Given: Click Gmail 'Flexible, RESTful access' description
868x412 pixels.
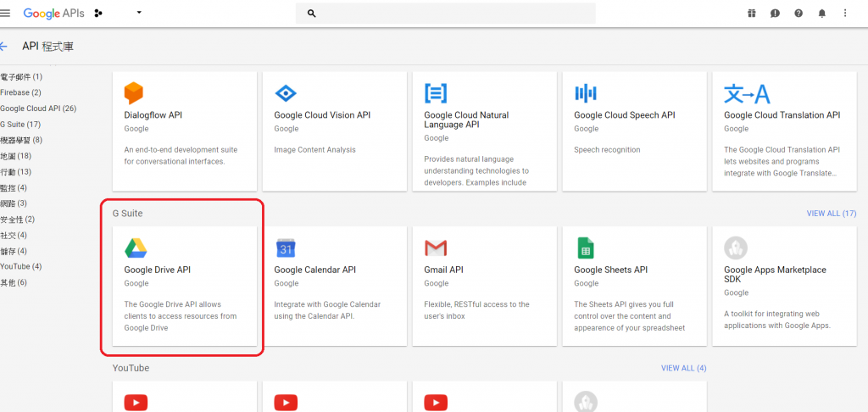Looking at the screenshot, I should click(x=476, y=310).
